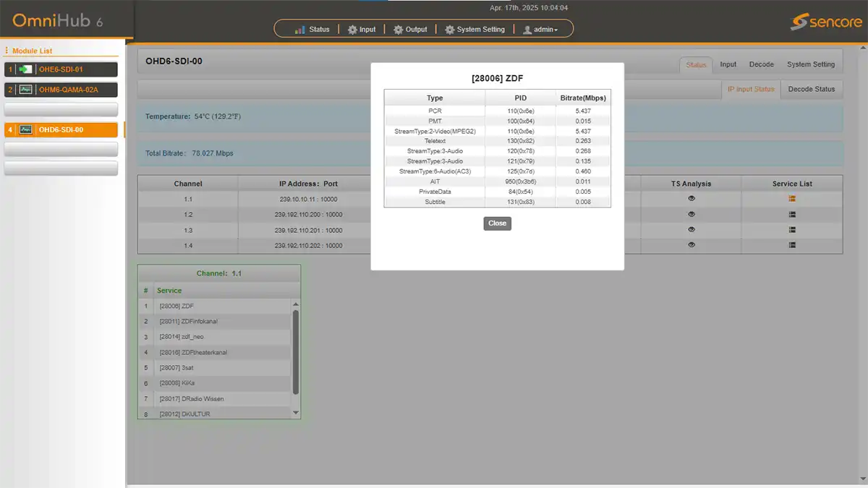Click the PMT row in the dialog
Image resolution: width=868 pixels, height=488 pixels.
pyautogui.click(x=498, y=121)
